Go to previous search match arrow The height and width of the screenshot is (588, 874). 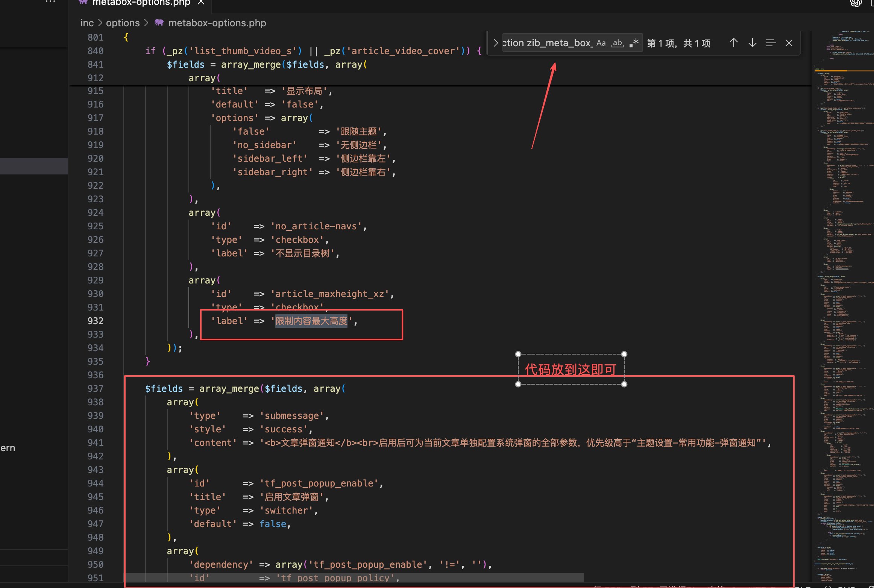pos(733,43)
